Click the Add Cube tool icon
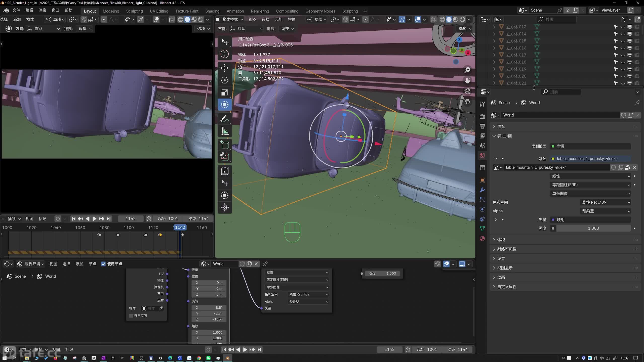 [225, 145]
